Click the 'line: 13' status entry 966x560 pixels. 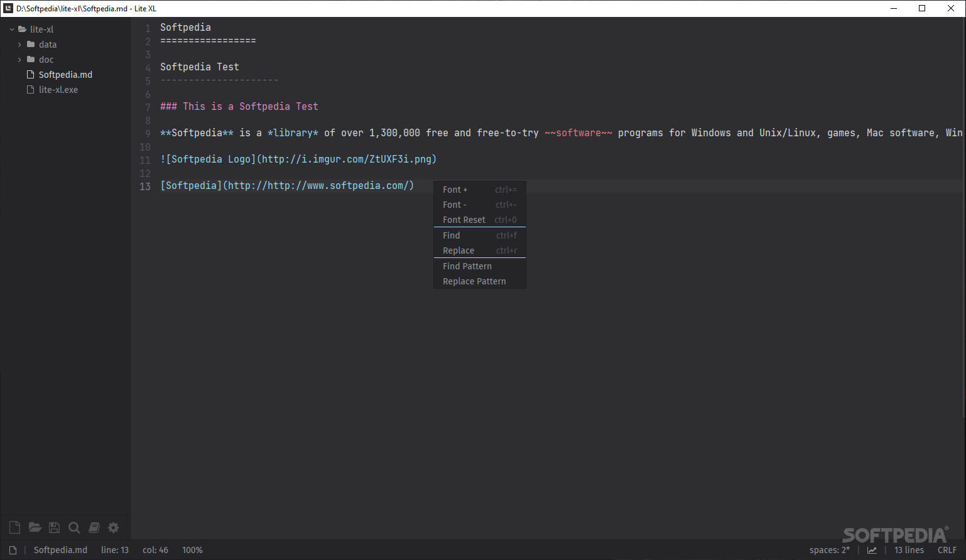tap(115, 550)
